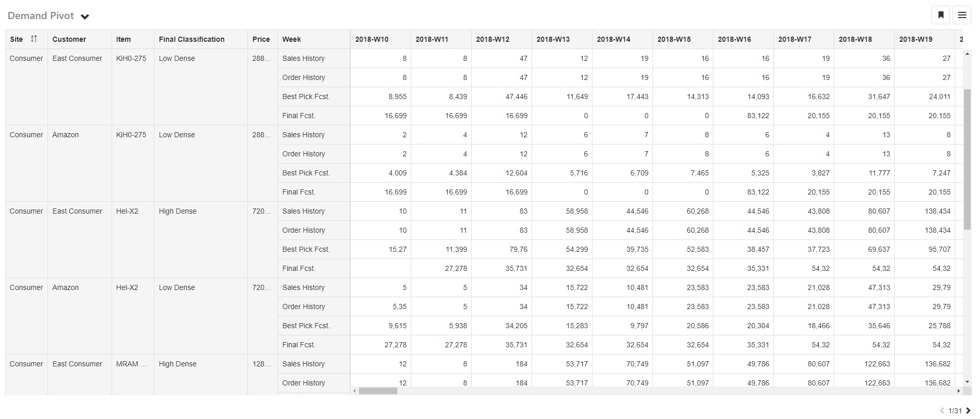Click 47,446 Best Pick Fcst. value
The height and width of the screenshot is (419, 980).
pos(517,96)
